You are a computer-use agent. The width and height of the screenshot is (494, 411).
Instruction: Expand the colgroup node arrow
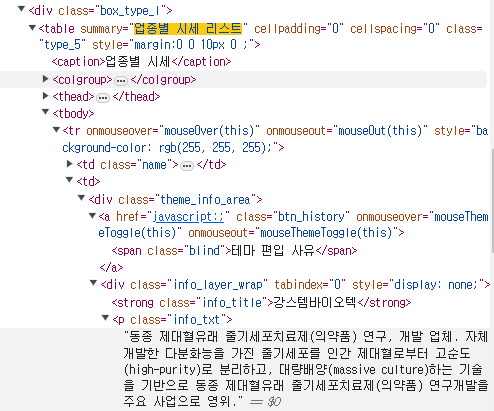coord(46,79)
